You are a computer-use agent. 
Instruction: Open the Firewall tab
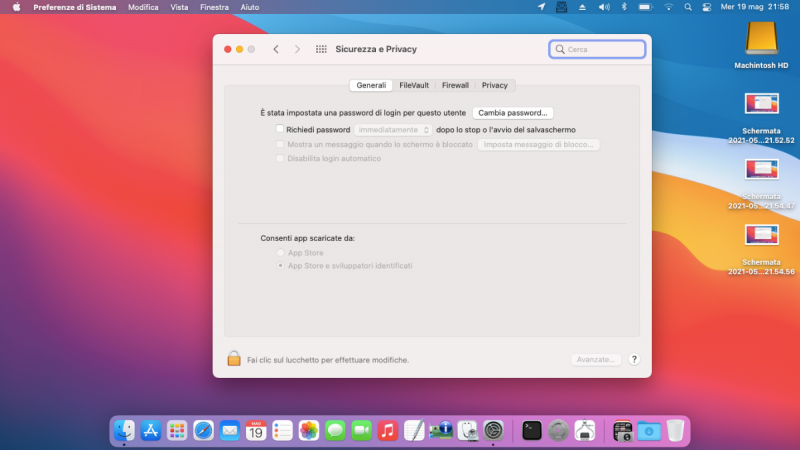click(x=455, y=85)
